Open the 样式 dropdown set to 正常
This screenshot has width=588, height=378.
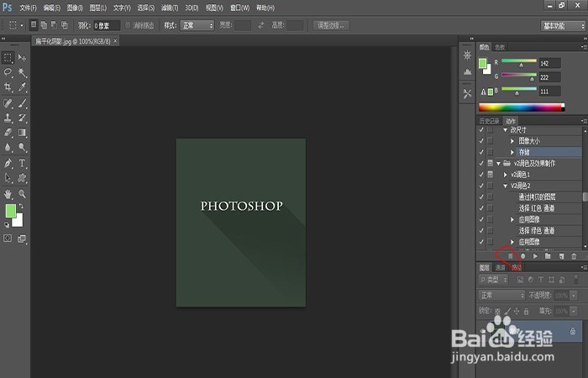point(197,25)
